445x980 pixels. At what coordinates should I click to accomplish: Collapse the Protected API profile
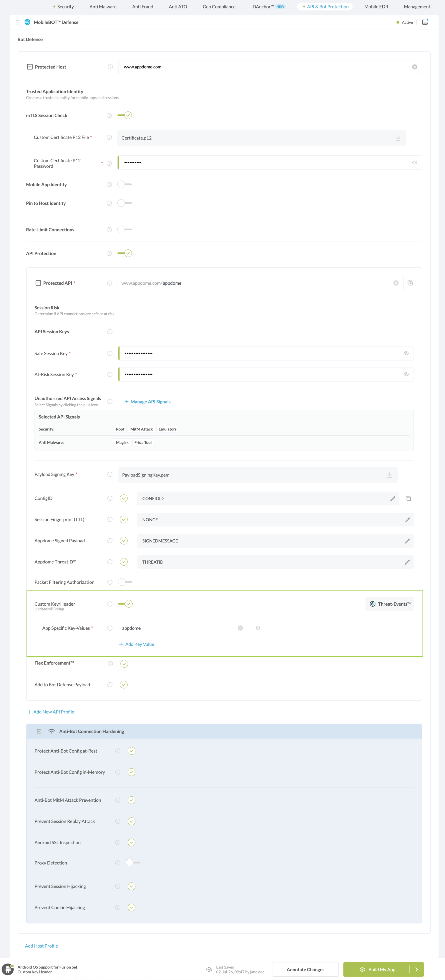[38, 283]
